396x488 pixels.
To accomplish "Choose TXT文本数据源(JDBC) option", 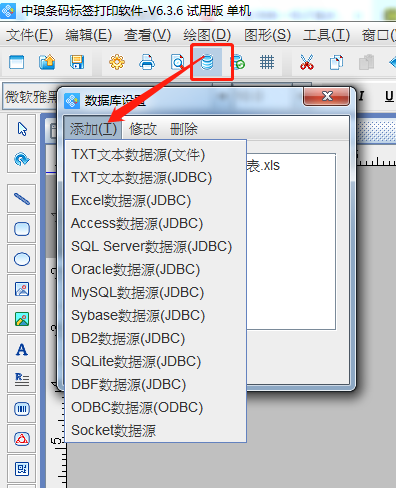I will click(x=156, y=178).
